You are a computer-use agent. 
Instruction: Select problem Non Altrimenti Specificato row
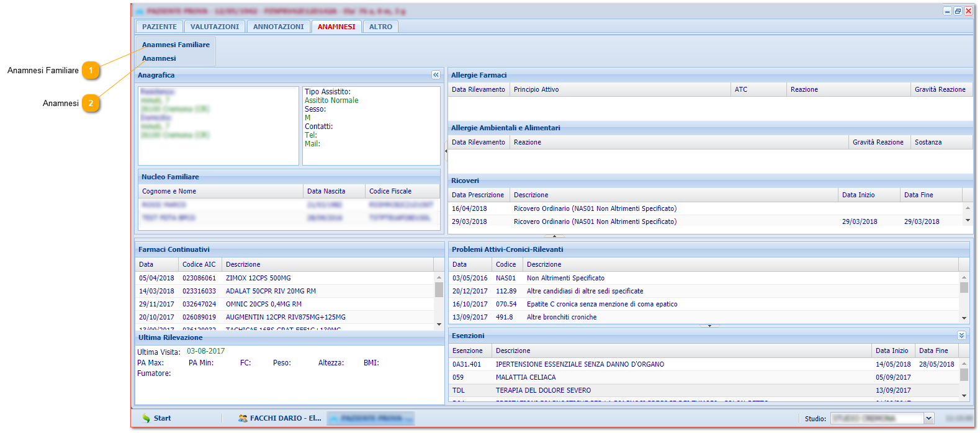coord(704,278)
